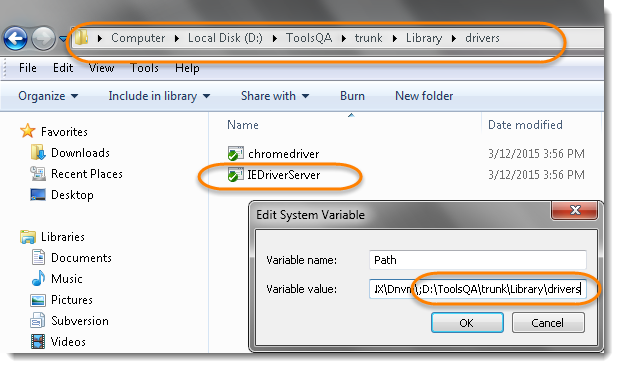Click the Desktop monitor icon
Image resolution: width=619 pixels, height=368 pixels.
pyautogui.click(x=38, y=195)
